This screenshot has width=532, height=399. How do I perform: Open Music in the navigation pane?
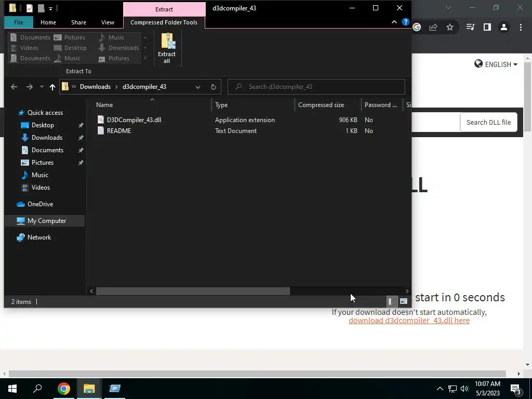click(39, 175)
